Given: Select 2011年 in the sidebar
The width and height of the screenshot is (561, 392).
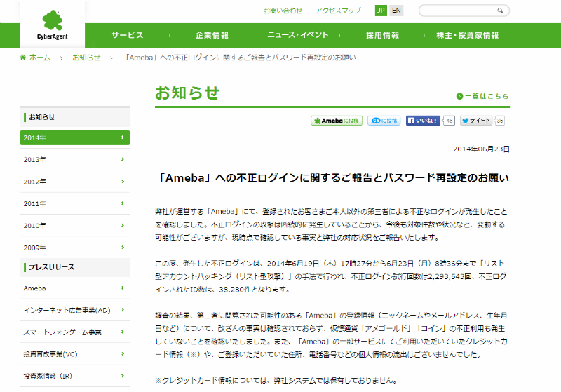Looking at the screenshot, I should tap(75, 203).
